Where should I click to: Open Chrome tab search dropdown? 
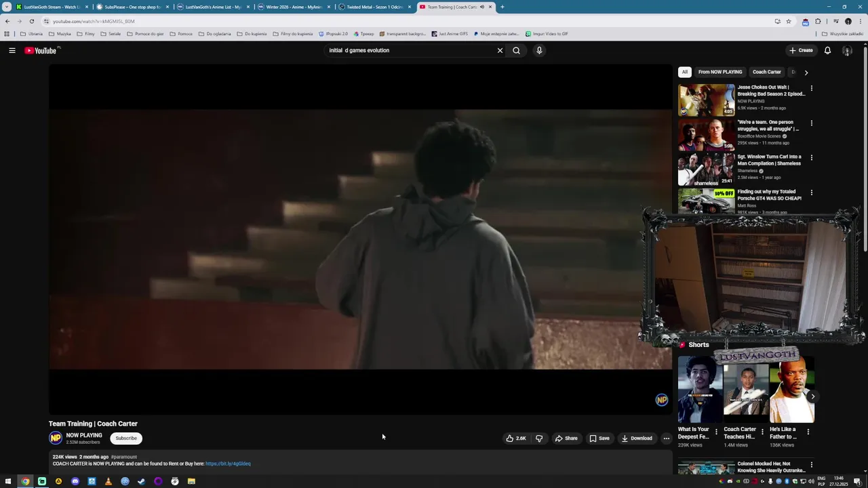[7, 7]
